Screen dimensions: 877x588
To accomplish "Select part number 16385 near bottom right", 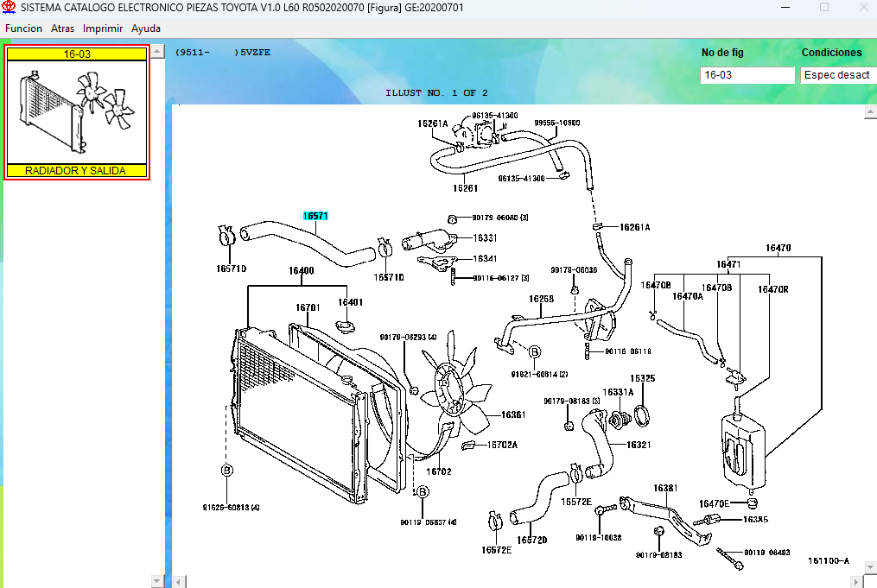I will (x=755, y=520).
